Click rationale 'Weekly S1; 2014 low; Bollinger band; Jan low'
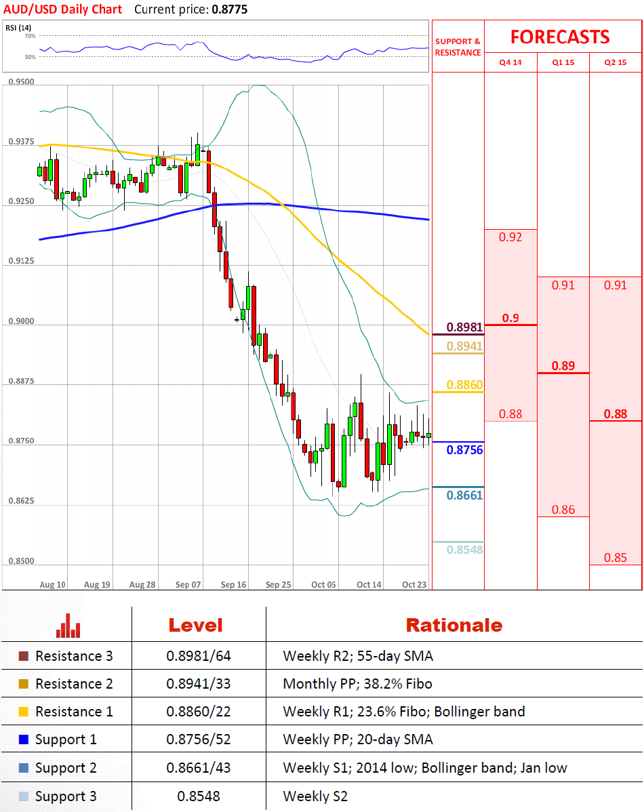 coord(425,768)
